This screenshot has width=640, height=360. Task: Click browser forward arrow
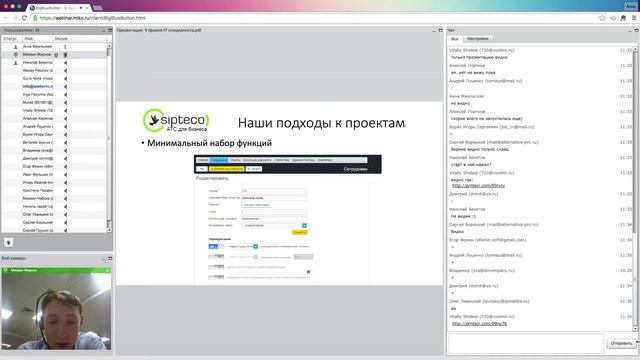coord(15,18)
